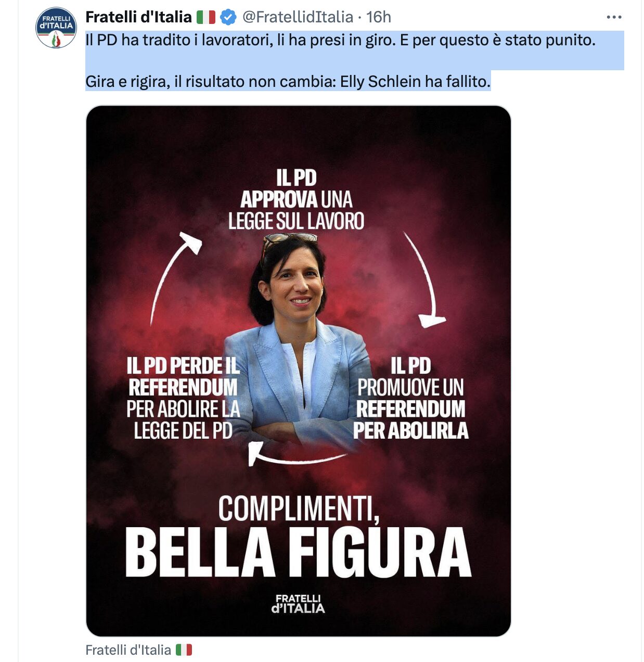
Task: Click the "Fratelli d'Italia" caption below the image
Action: pos(128,650)
